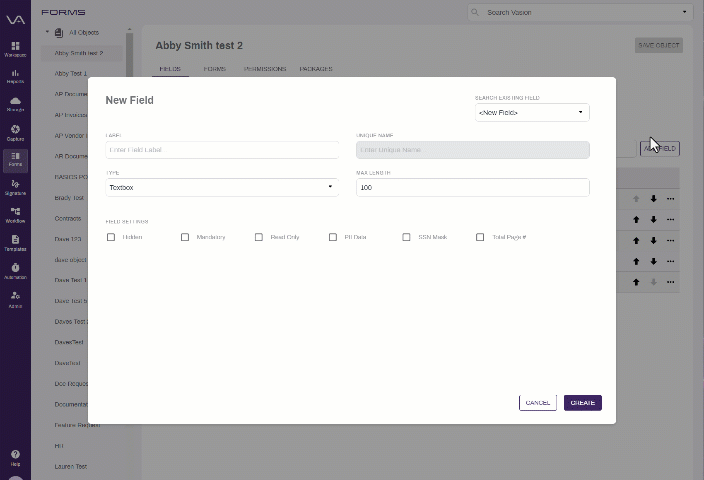Select Abby Smith test 2 in list

[x=81, y=53]
